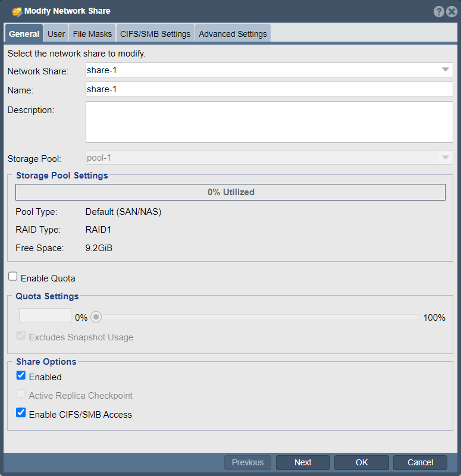
Task: Select the Advanced Settings tab
Action: tap(233, 34)
